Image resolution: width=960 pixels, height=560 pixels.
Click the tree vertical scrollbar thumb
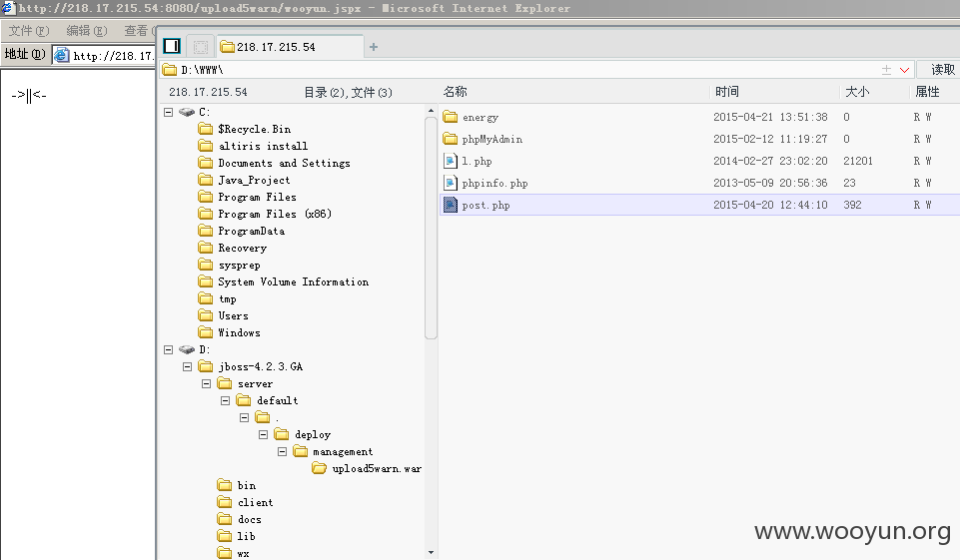pyautogui.click(x=431, y=227)
